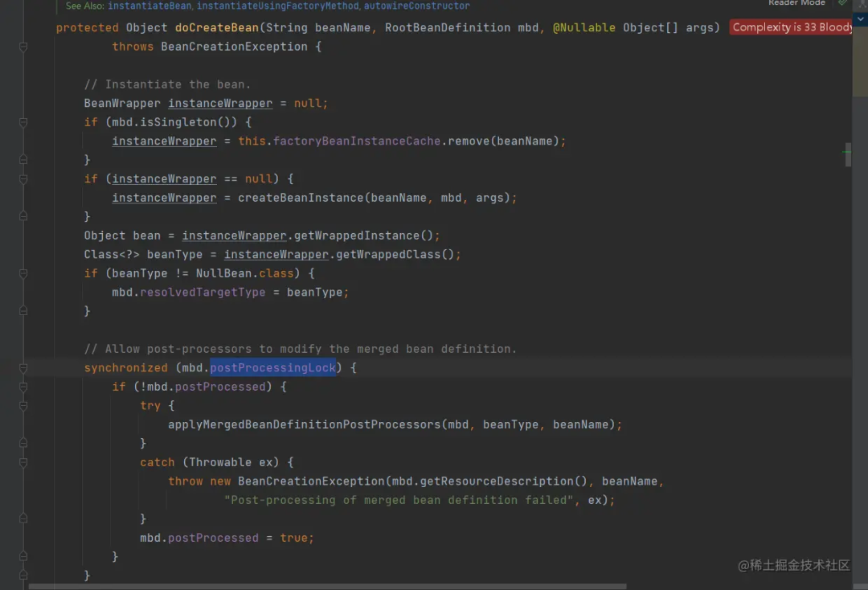Open the instantiateBean See Also link

click(x=149, y=6)
